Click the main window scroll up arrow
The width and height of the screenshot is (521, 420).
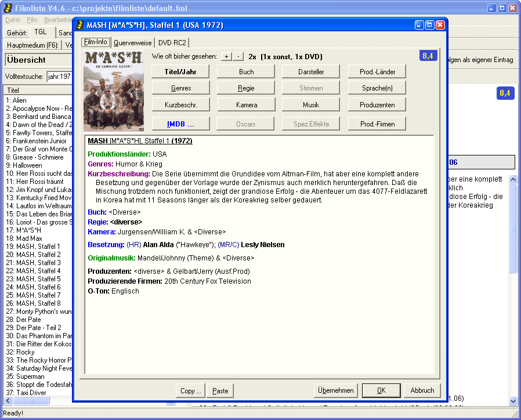(x=513, y=180)
